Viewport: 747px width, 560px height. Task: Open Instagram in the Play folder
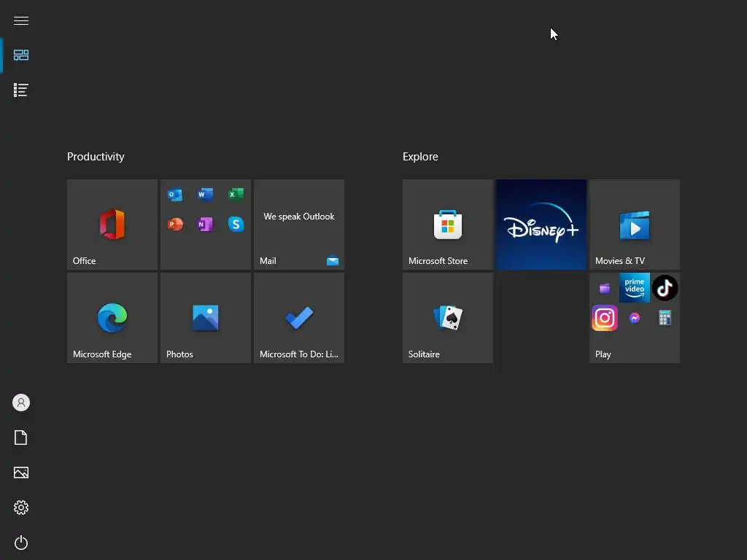point(605,318)
